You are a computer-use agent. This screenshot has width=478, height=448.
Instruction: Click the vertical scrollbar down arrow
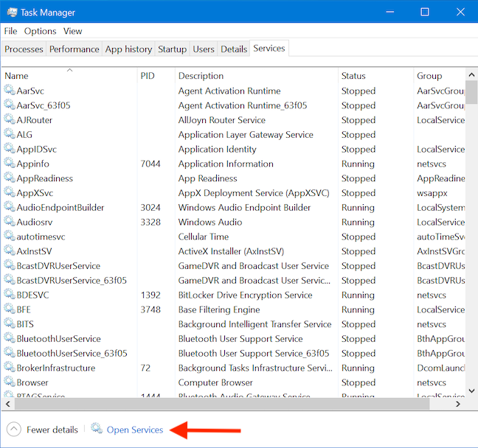pos(471,391)
